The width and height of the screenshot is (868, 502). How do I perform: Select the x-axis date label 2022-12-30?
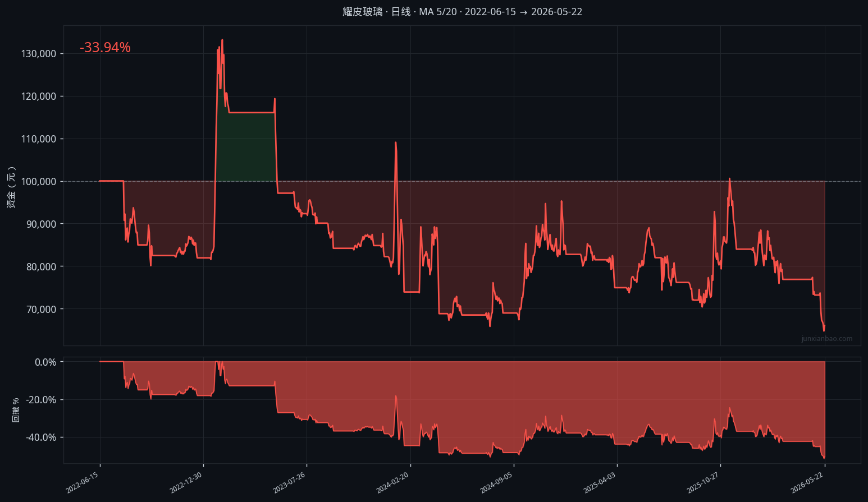tap(185, 482)
